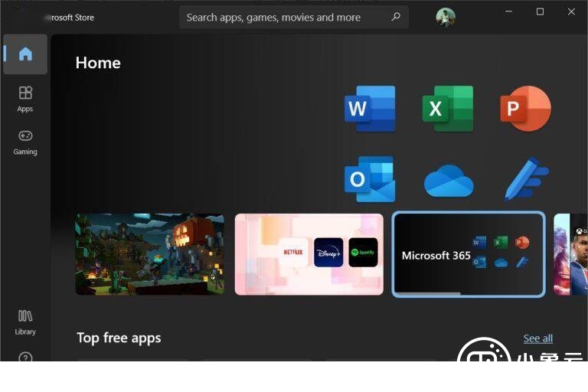
Task: Close the Microsoft Store window
Action: click(x=571, y=11)
